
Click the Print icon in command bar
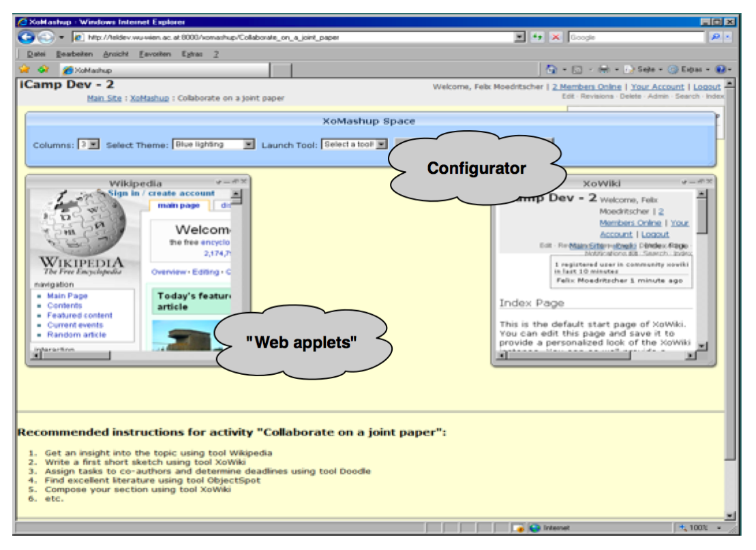click(x=604, y=70)
